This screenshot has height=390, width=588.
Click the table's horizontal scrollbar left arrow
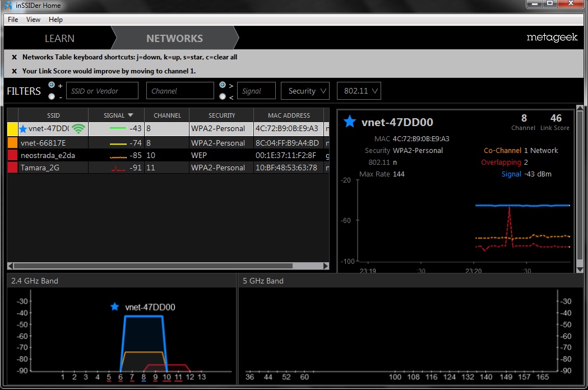pos(11,266)
